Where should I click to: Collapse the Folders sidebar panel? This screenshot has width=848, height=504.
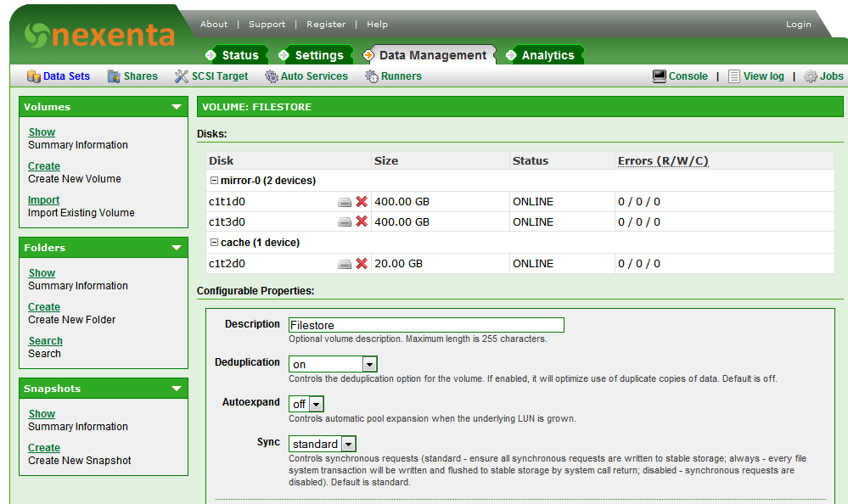(x=177, y=248)
